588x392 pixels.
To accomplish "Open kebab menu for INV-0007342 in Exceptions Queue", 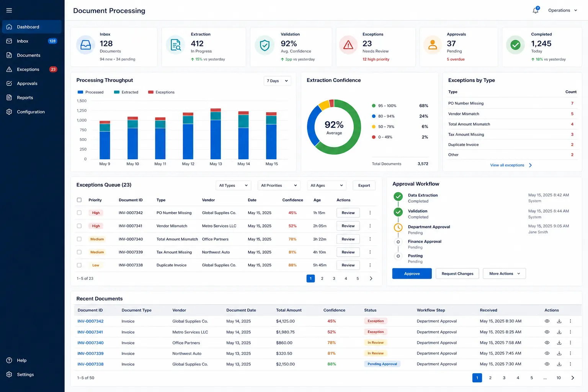I will (370, 213).
